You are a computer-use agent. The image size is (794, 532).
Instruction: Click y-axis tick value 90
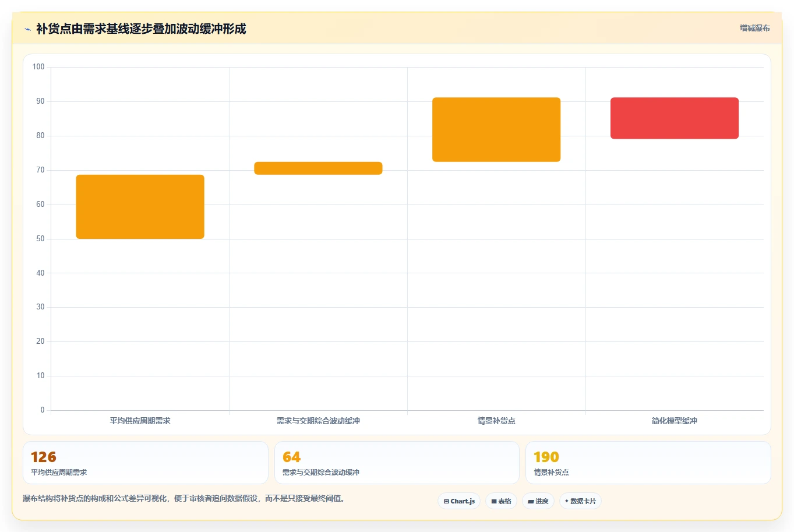click(40, 101)
